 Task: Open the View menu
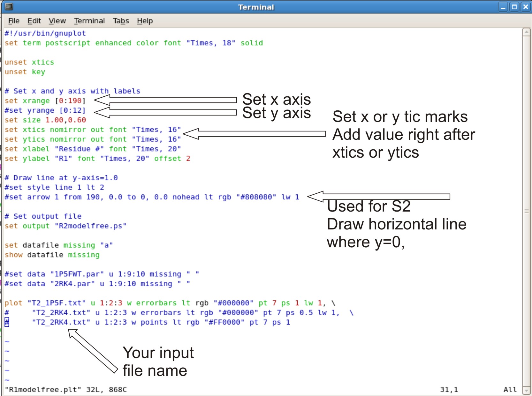[57, 21]
